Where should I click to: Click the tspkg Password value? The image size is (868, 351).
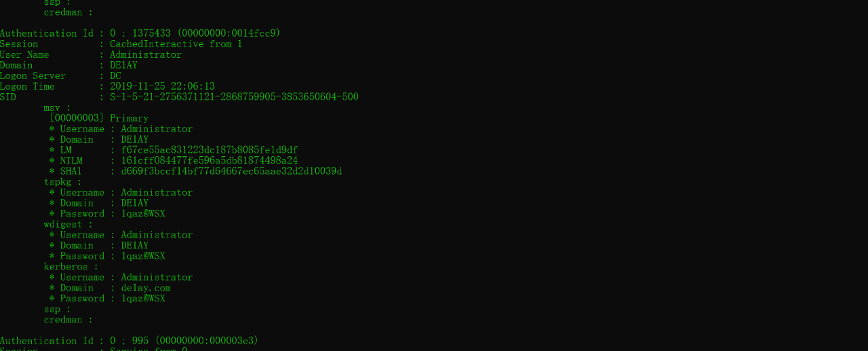pyautogui.click(x=143, y=214)
